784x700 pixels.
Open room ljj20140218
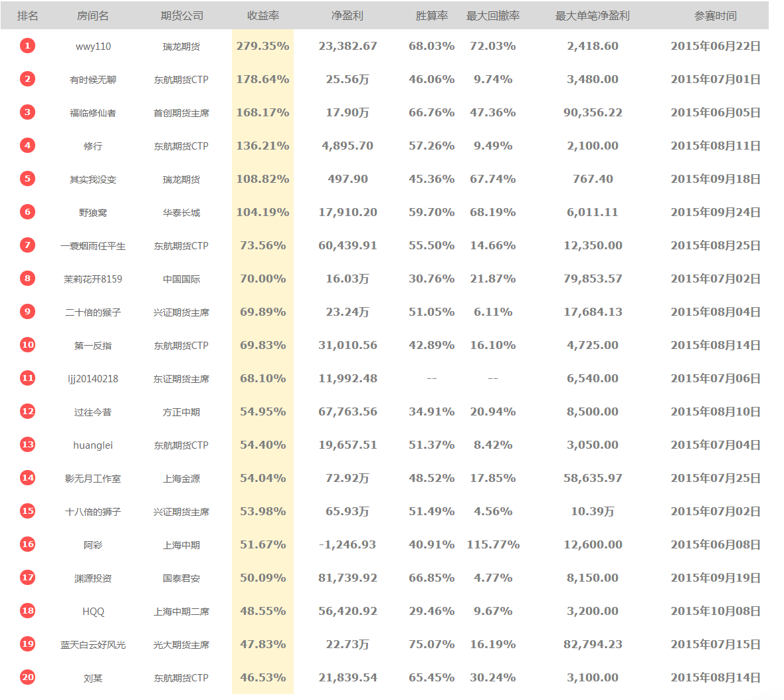93,379
